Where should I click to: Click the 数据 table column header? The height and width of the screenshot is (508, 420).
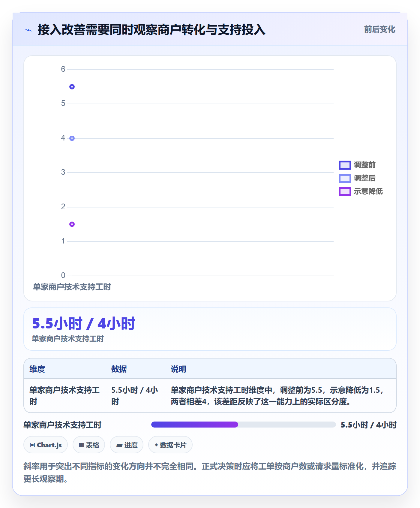119,369
